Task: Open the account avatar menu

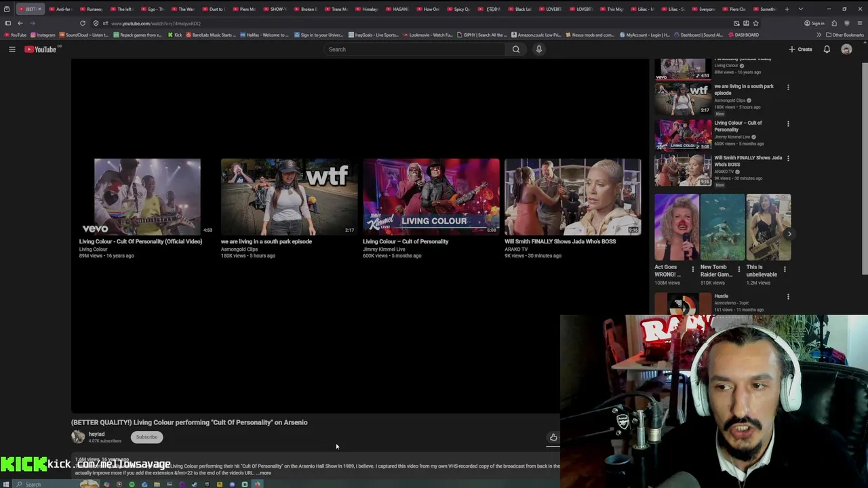Action: [846, 49]
